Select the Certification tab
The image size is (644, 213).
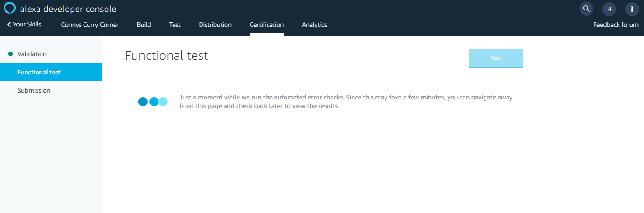[267, 25]
